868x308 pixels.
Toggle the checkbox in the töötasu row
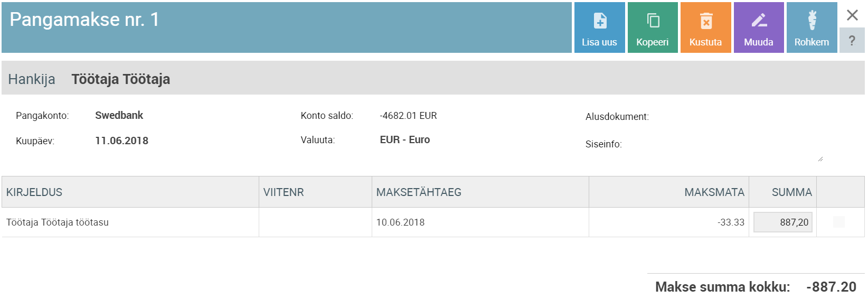839,222
